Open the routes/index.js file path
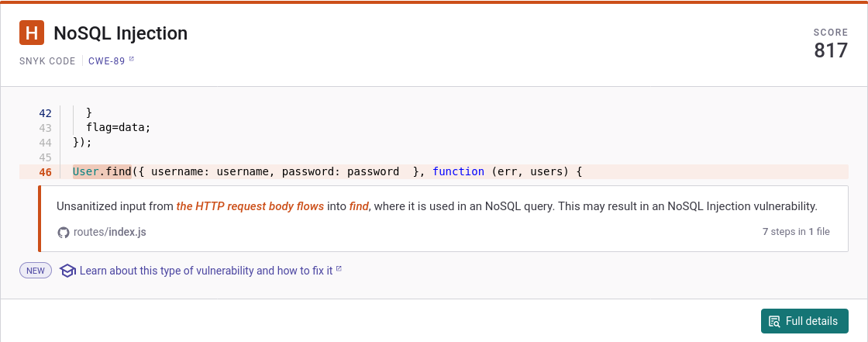Image resolution: width=868 pixels, height=342 pixels. pos(109,232)
